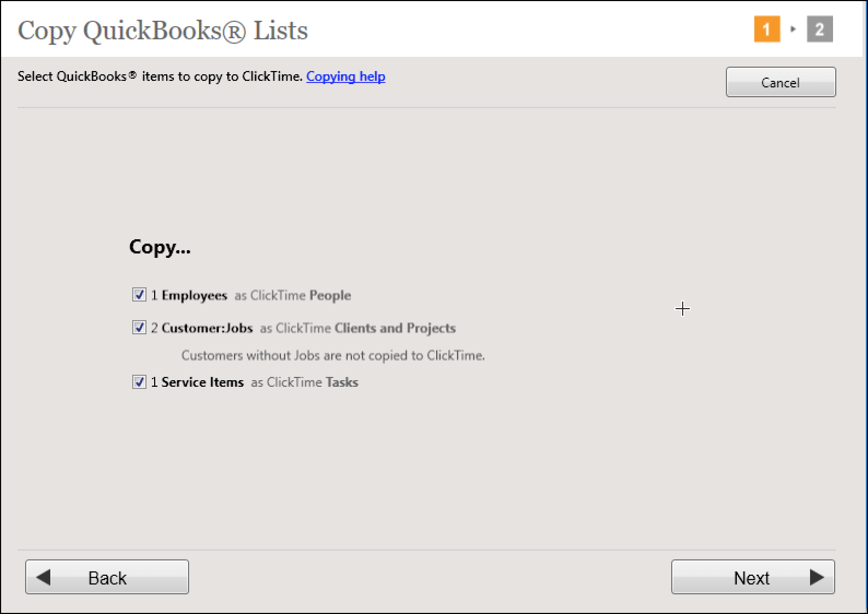
Task: Uncheck the Employees checkbox
Action: coord(139,295)
